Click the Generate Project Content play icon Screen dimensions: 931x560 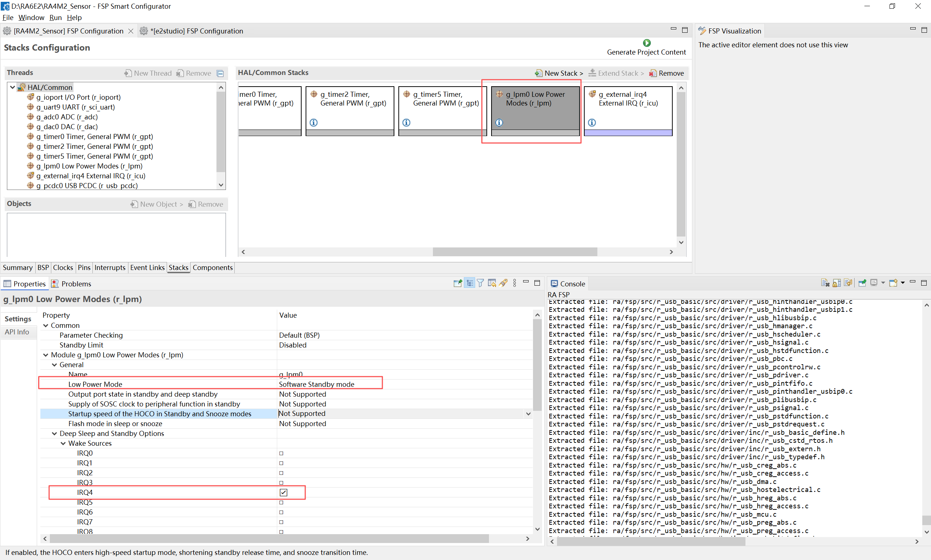click(x=646, y=43)
